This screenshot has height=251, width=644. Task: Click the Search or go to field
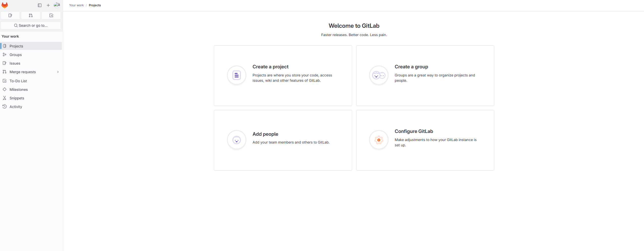click(x=31, y=25)
